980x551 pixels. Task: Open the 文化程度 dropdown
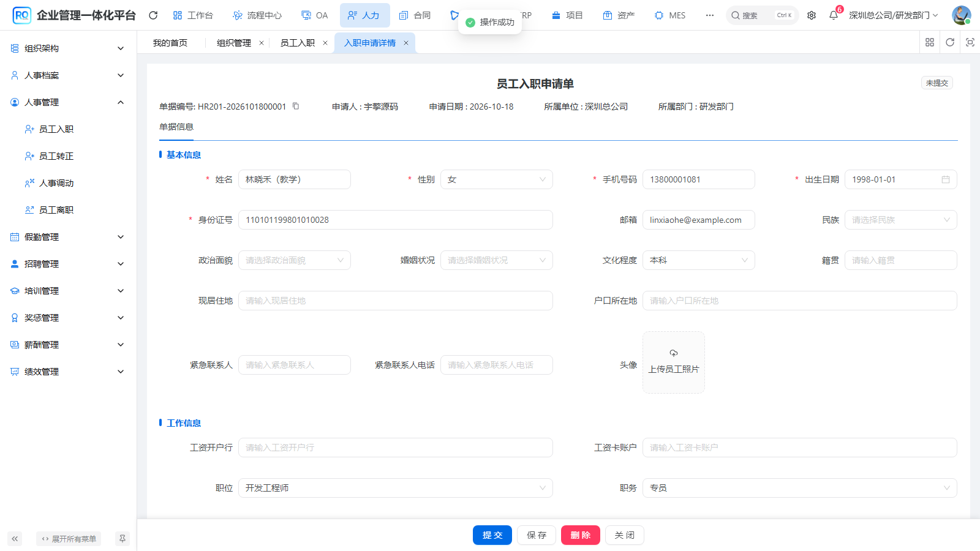point(699,260)
